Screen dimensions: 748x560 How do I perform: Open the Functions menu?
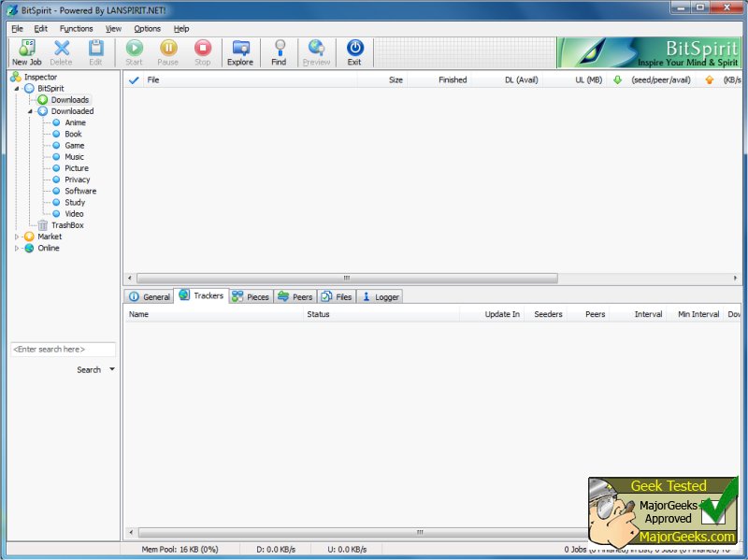coord(77,29)
